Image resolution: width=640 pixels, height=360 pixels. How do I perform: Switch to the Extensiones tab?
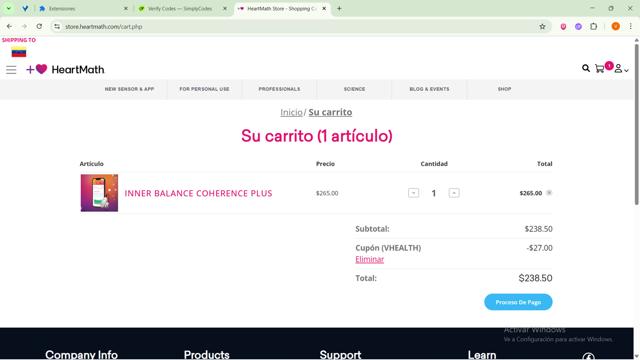click(x=82, y=9)
